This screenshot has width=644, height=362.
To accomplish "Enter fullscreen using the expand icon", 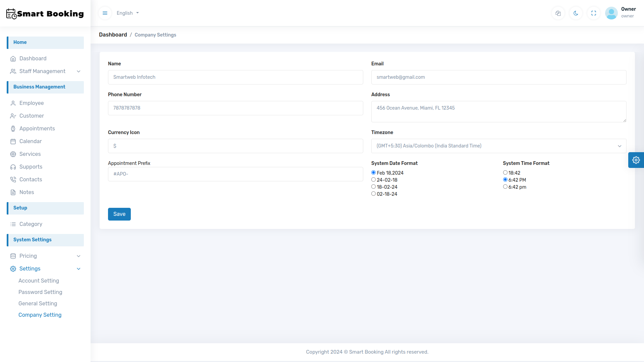I will point(593,13).
